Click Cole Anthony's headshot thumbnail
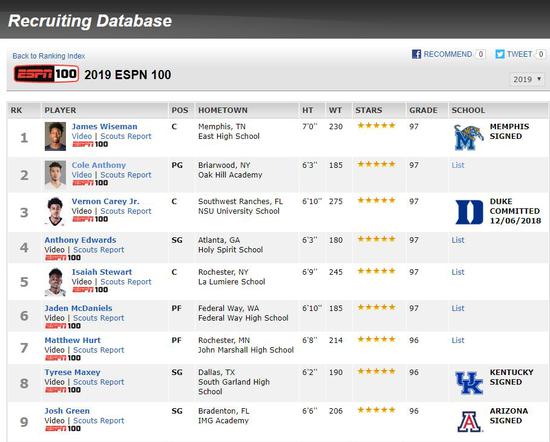The height and width of the screenshot is (442, 550). coord(55,175)
